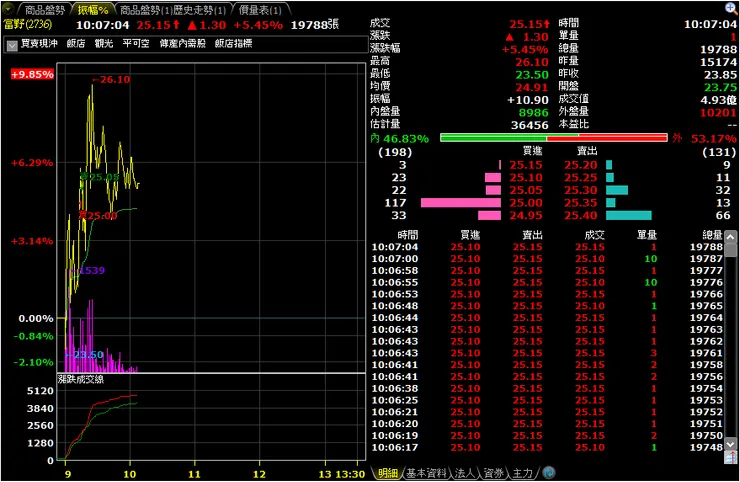Click the scroll-down arrow of the tick list
Image resolution: width=740 pixels, height=482 pixels.
tap(730, 444)
